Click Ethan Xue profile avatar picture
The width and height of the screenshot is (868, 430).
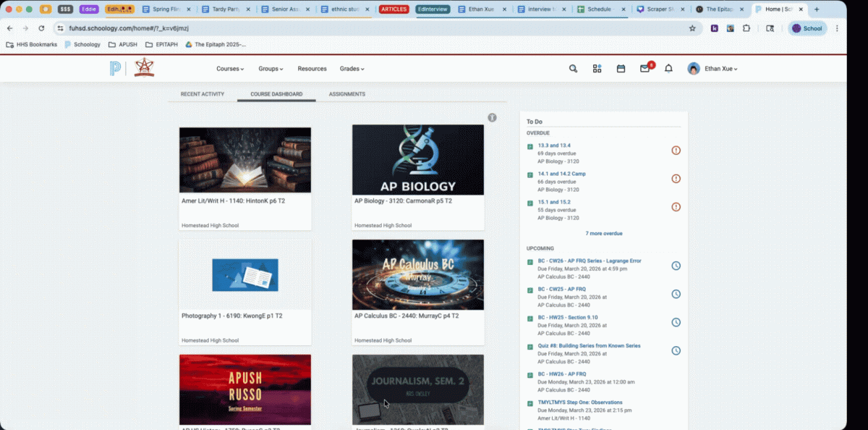click(x=694, y=69)
